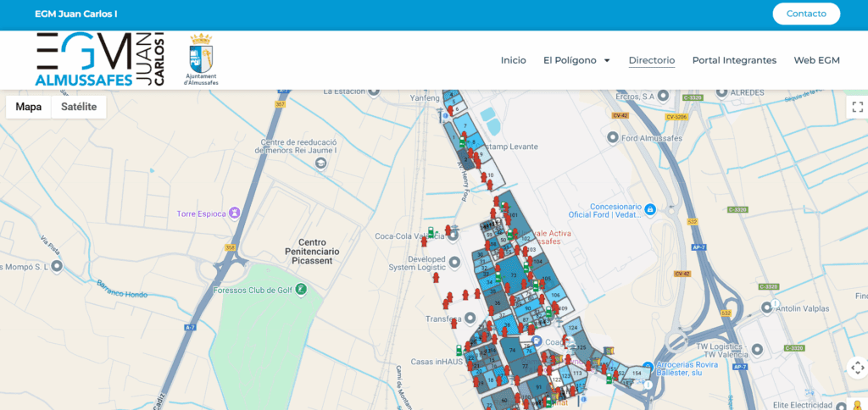Select plot 36 on the map

[498, 302]
